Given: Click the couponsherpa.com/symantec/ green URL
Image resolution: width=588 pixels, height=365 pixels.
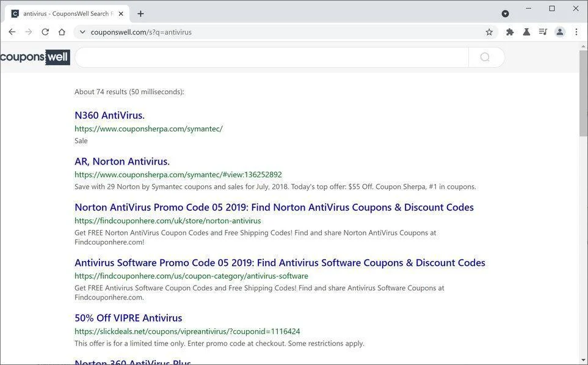Looking at the screenshot, I should point(148,129).
